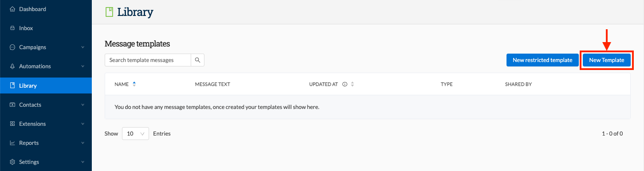Click the Contacts card icon
644x171 pixels.
click(x=12, y=105)
